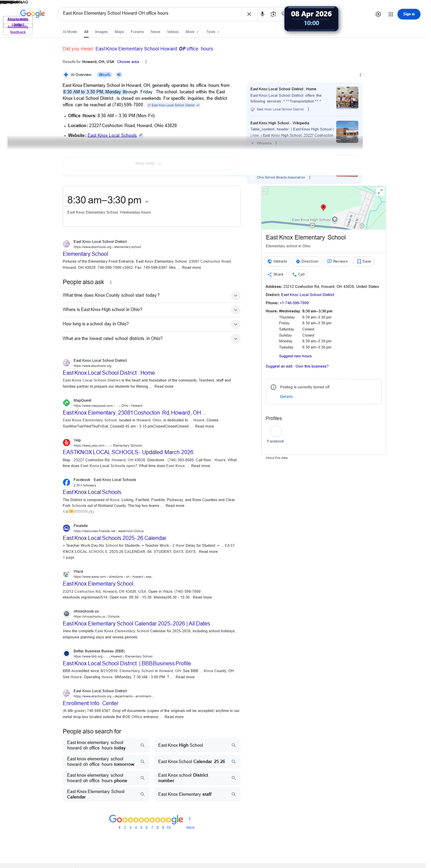
Task: Go to Google homepage via logo
Action: [x=32, y=14]
